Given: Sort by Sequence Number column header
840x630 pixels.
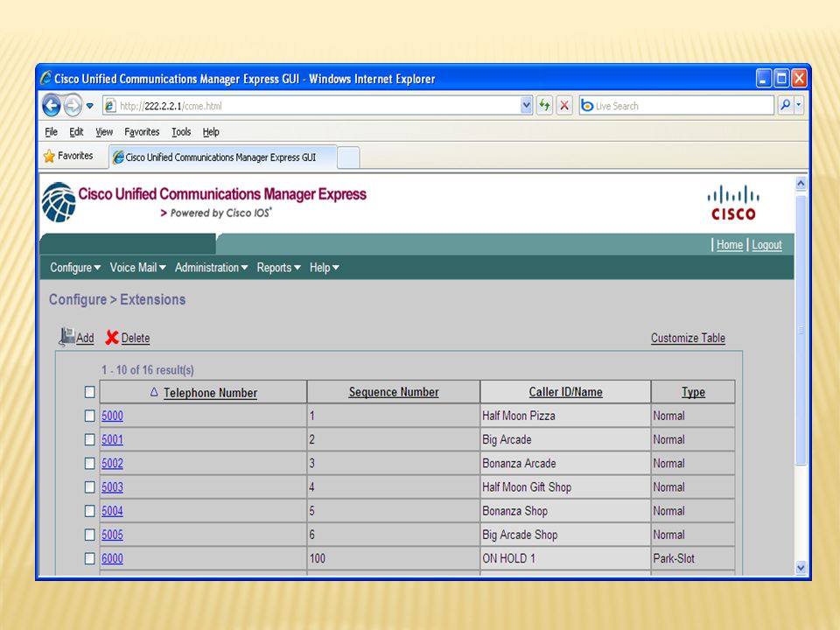Looking at the screenshot, I should 394,392.
